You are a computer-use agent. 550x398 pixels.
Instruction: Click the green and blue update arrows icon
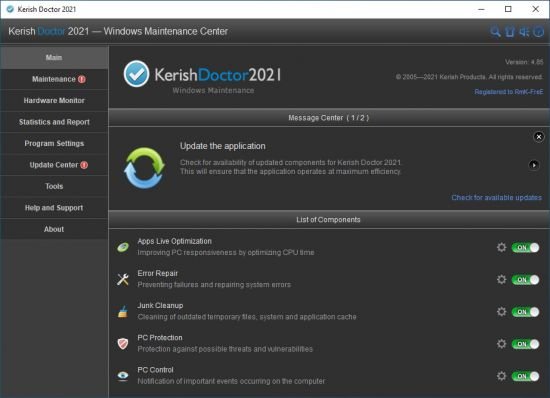click(144, 168)
